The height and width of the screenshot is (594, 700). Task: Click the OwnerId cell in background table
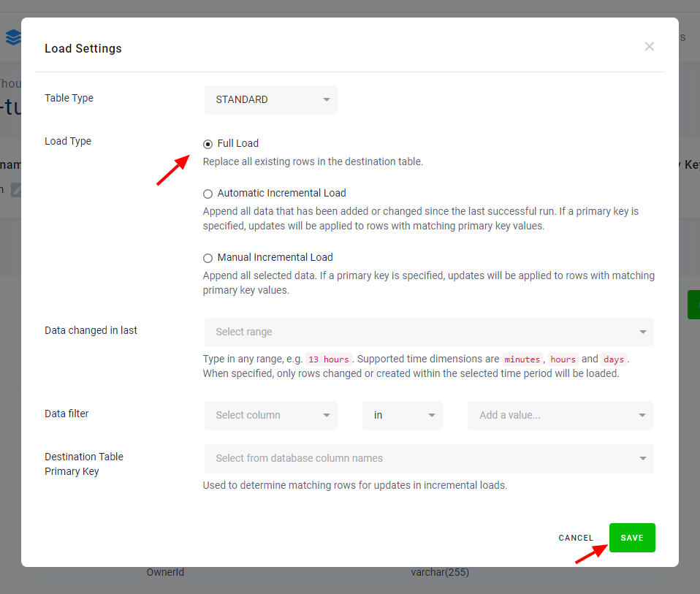tap(165, 572)
